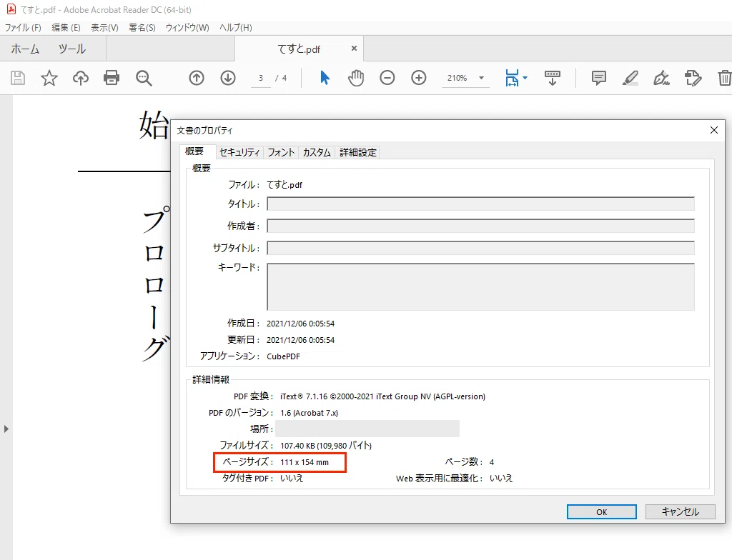Viewport: 732px width, 560px height.
Task: Expand the left navigation pane arrow
Action: click(6, 429)
